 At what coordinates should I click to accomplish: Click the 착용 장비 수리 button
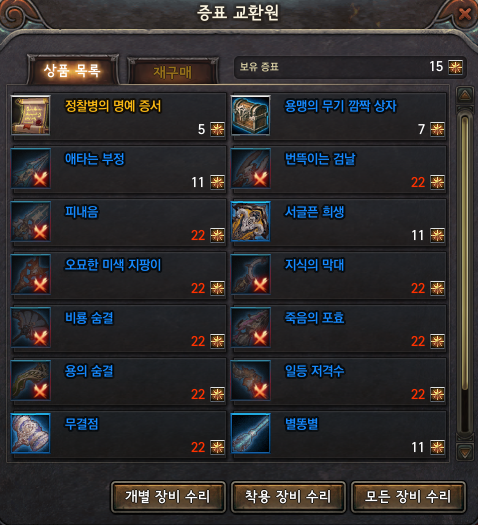[x=288, y=497]
